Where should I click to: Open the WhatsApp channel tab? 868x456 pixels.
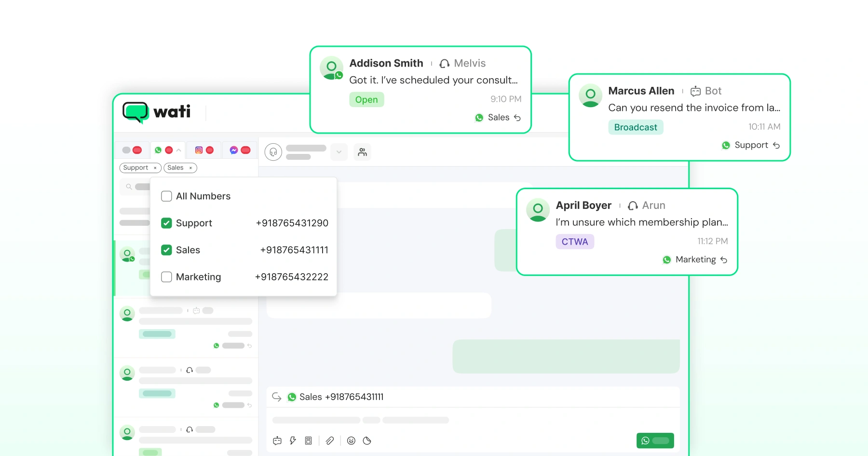click(x=168, y=150)
